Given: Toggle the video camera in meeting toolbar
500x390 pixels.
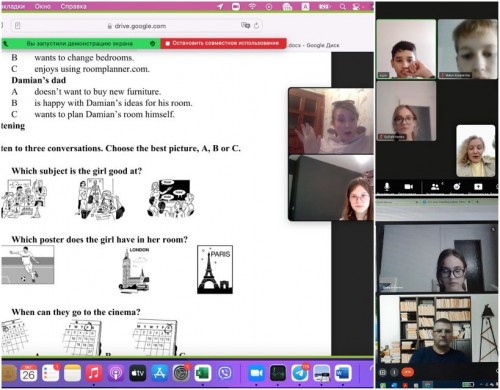Looking at the screenshot, I should [x=409, y=187].
